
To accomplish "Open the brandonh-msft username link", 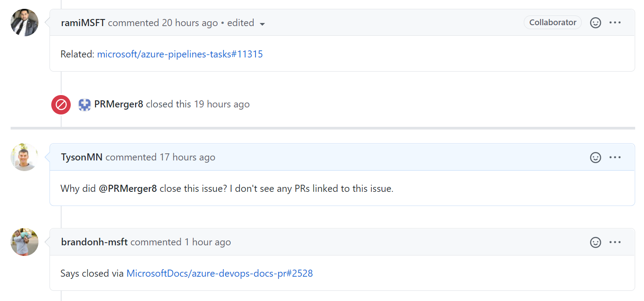I will point(94,242).
